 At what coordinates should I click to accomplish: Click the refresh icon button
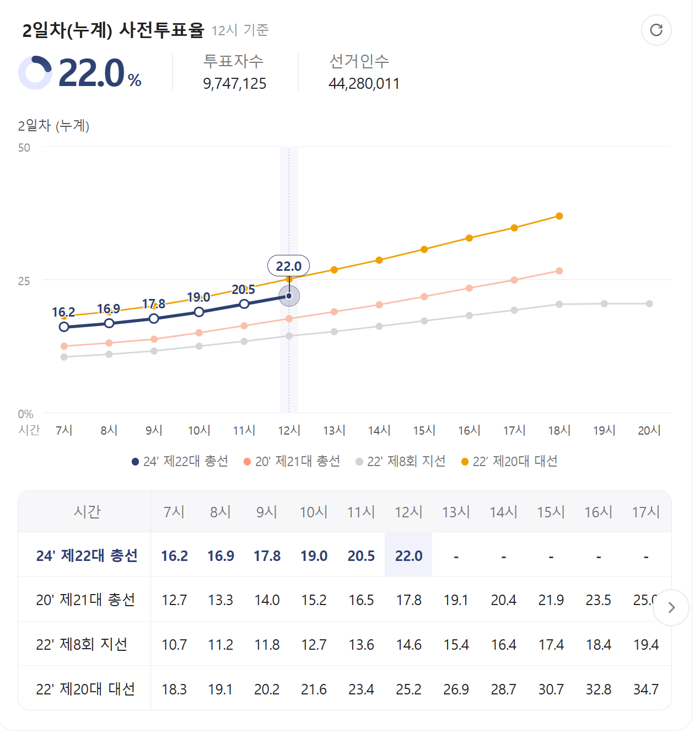(x=656, y=30)
